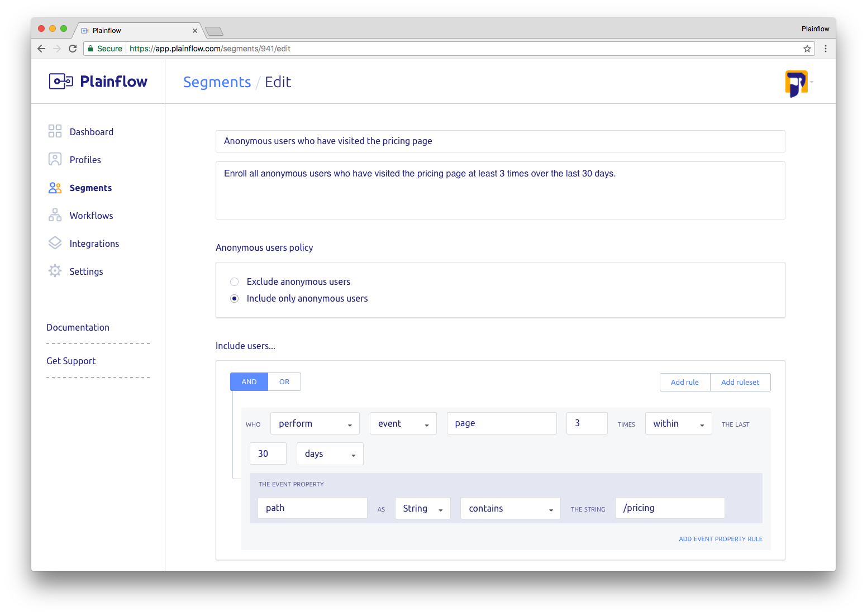Select Exclude anonymous users radio
This screenshot has width=867, height=616.
tap(235, 281)
